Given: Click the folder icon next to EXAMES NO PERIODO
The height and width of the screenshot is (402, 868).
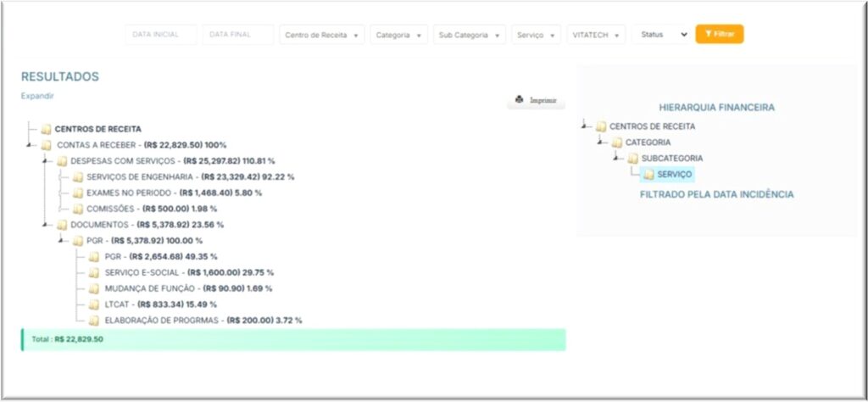Looking at the screenshot, I should 77,193.
